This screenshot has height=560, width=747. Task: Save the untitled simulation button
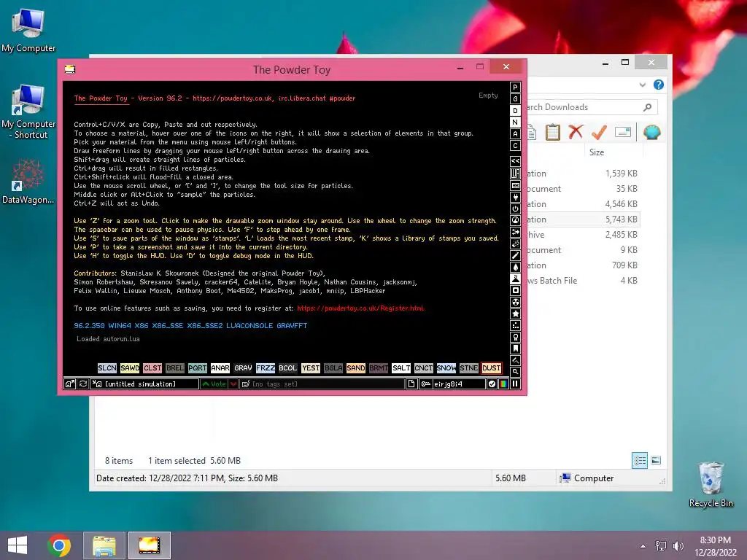(144, 384)
